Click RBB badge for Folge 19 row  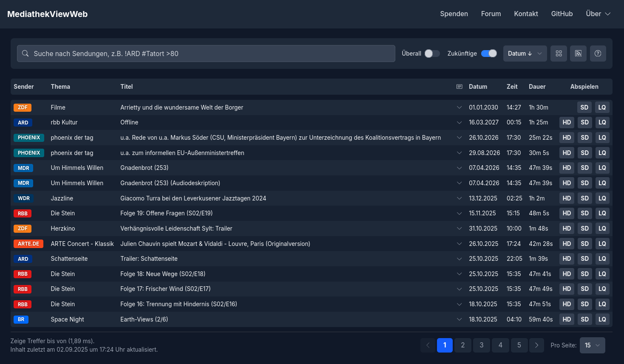(23, 214)
